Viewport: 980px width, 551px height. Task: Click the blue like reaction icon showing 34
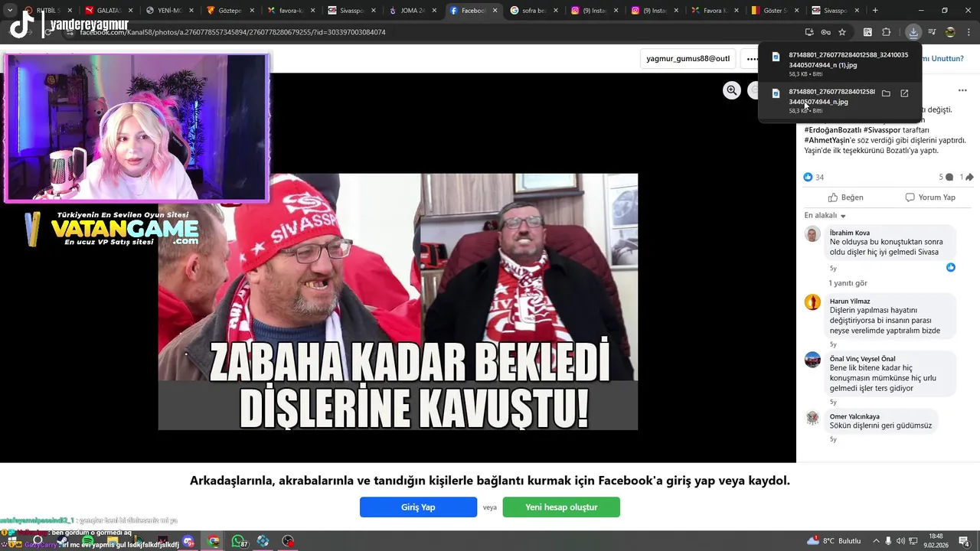808,177
